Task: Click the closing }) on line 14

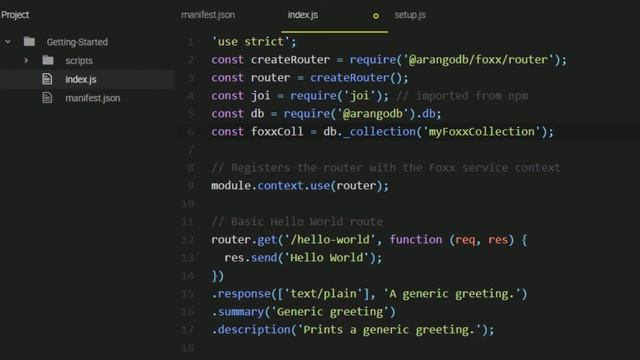Action: click(x=218, y=276)
